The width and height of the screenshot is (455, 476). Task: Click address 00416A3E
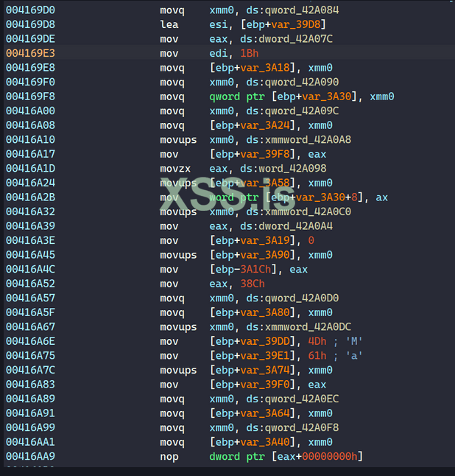coord(30,241)
